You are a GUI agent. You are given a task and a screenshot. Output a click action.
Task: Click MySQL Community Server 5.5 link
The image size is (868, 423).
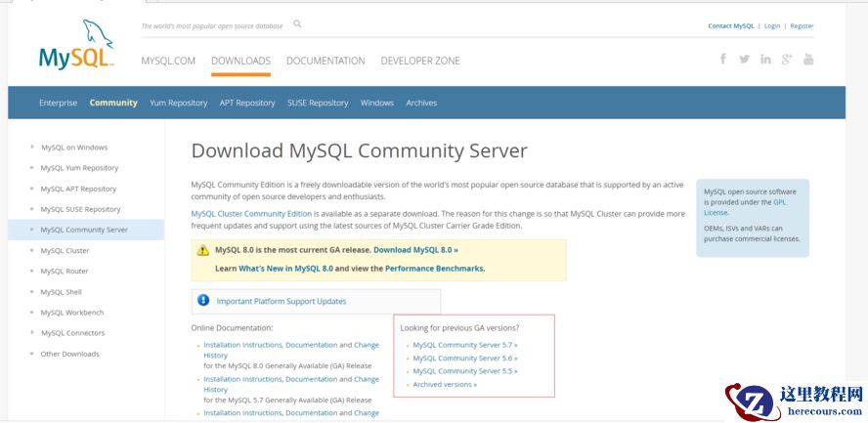pyautogui.click(x=465, y=371)
